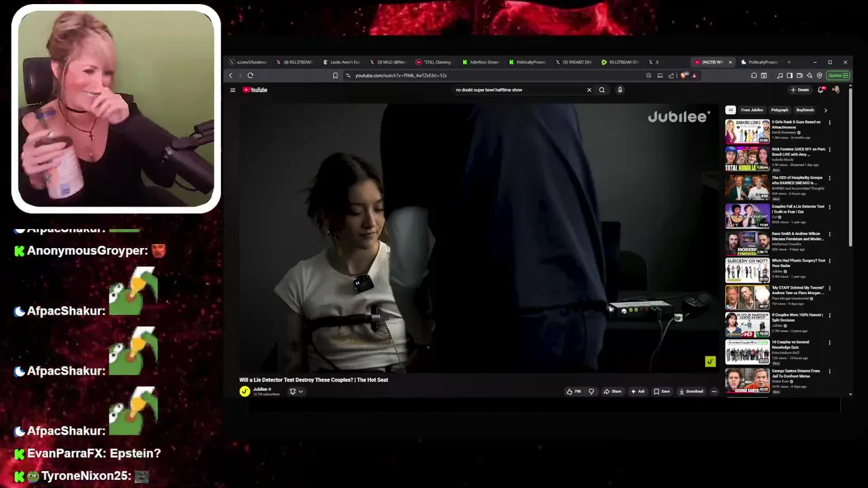868x488 pixels.
Task: Go to YouTube home via the logo
Action: 256,89
